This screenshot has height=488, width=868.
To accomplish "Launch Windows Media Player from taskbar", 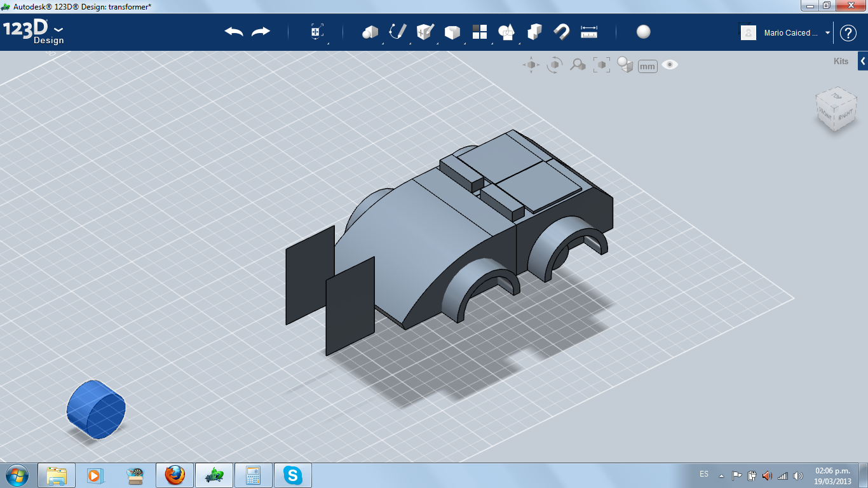I will tap(95, 475).
